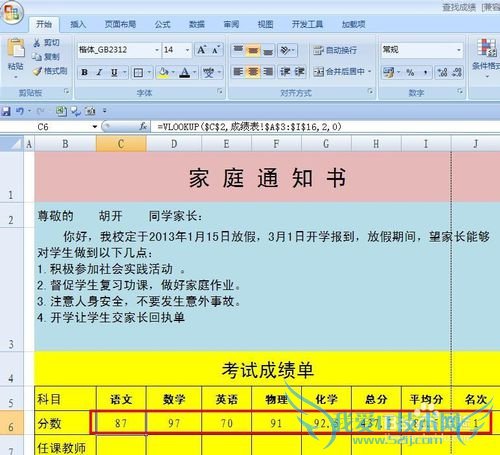Click the phonetic guide 文 icon
The height and width of the screenshot is (455, 500).
209,72
